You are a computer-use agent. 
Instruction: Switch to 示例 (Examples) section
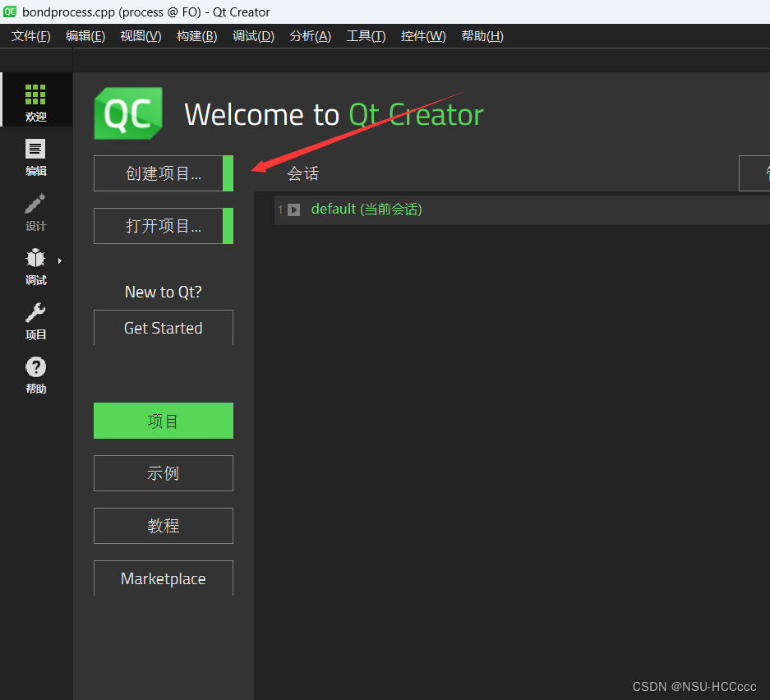pos(163,472)
